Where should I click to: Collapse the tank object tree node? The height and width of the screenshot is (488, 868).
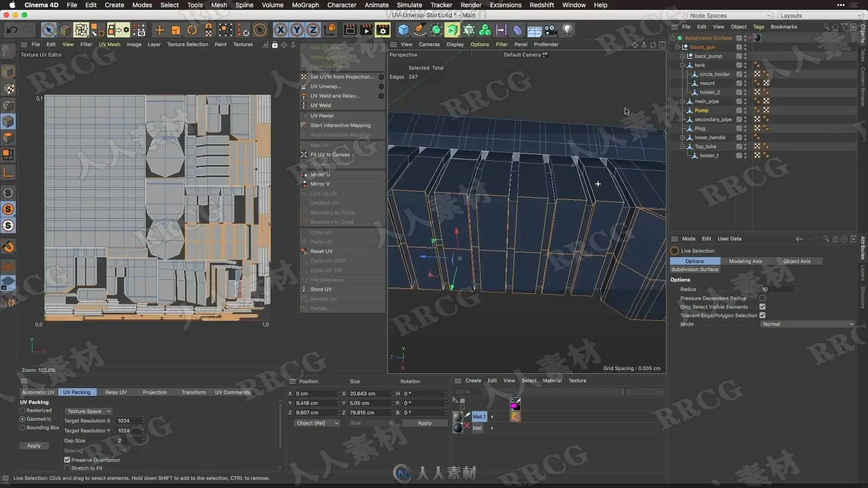(682, 65)
